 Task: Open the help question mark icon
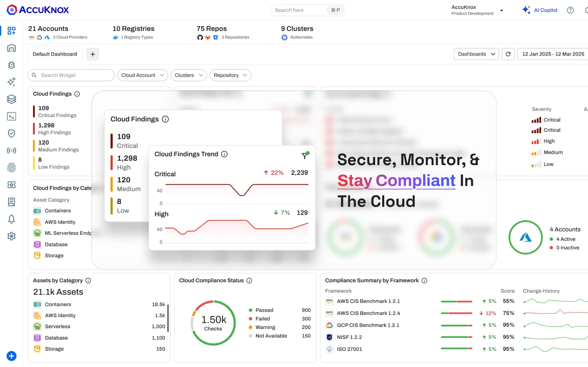pyautogui.click(x=570, y=10)
